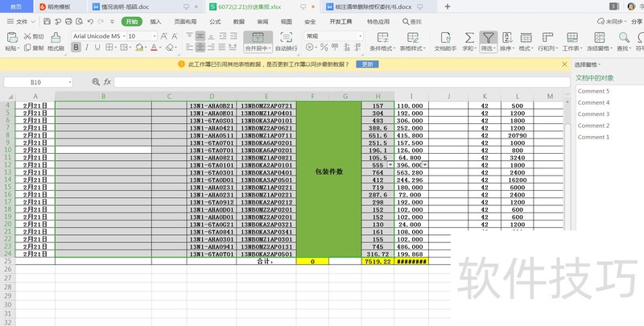Click the decrease font size icon
This screenshot has width=644, height=326.
tap(175, 36)
